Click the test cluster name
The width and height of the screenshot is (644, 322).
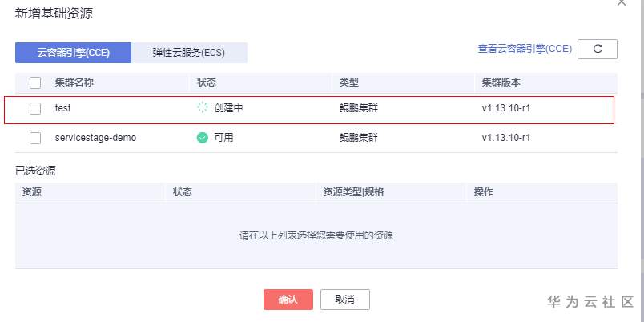64,108
